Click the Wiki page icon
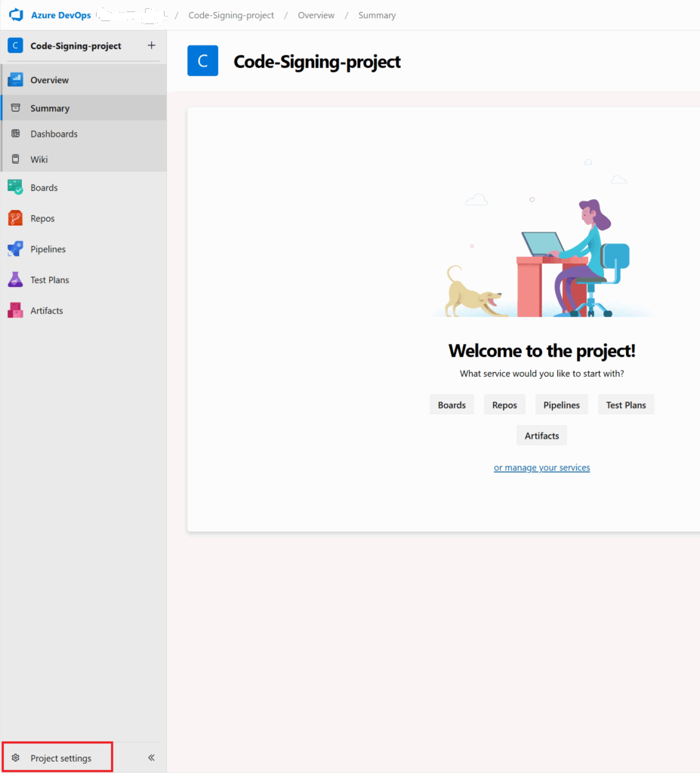This screenshot has width=700, height=773. tap(16, 159)
